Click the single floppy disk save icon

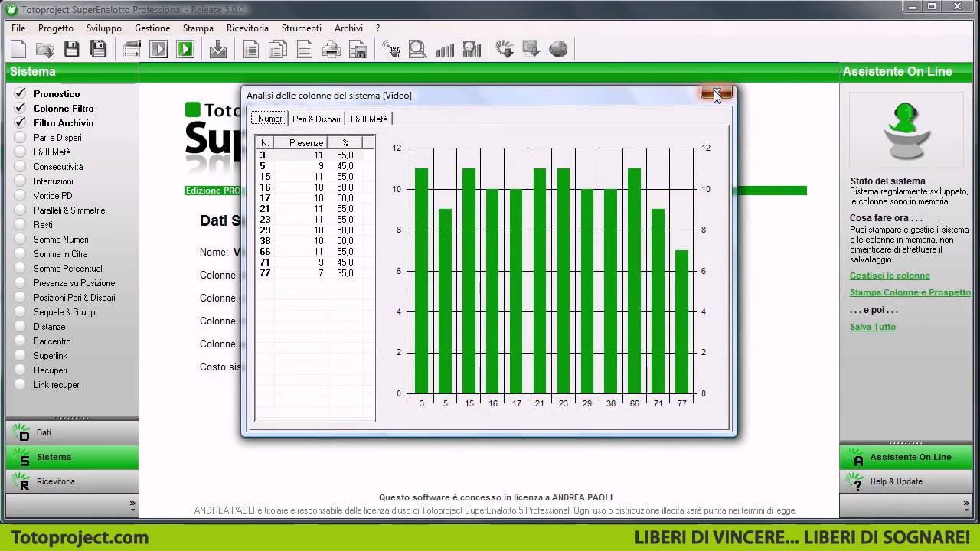72,50
